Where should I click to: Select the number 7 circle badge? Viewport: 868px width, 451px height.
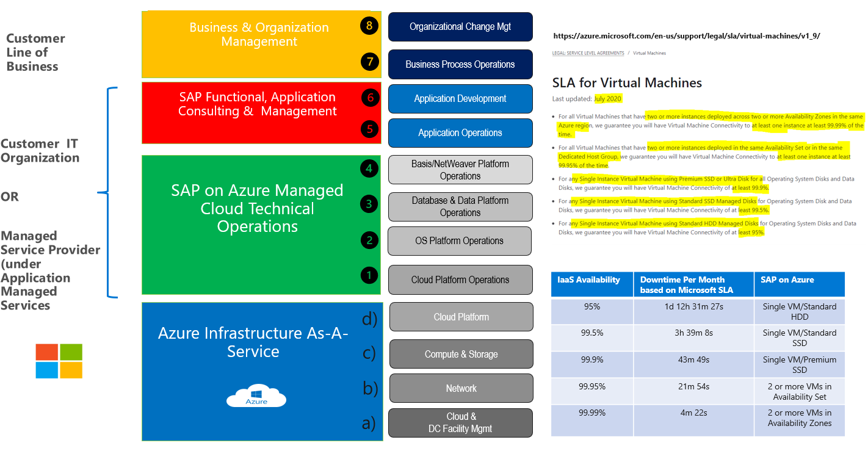[369, 62]
